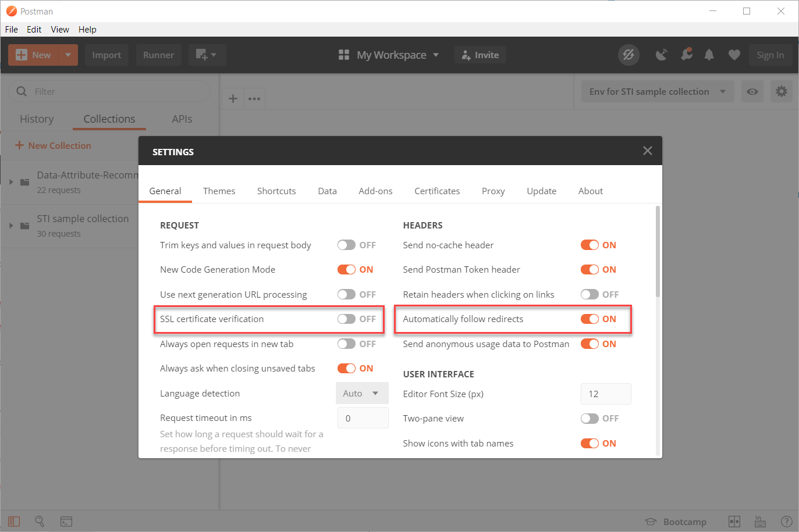799x532 pixels.
Task: Click the STI sample collection folder icon
Action: (x=24, y=226)
